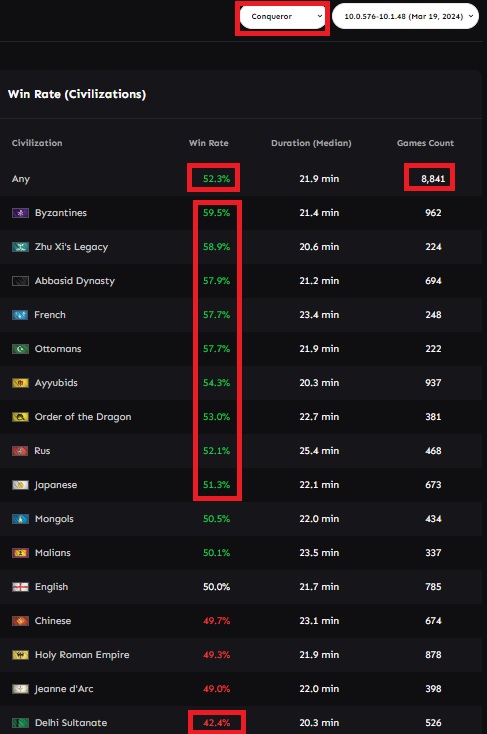Click the Ottomans flag icon
Image resolution: width=487 pixels, height=734 pixels.
20,349
